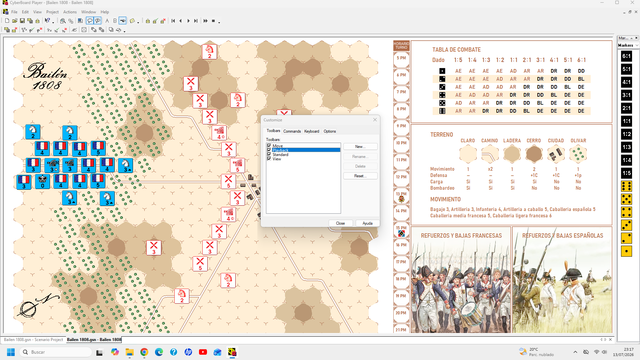Screen dimensions: 640x360
Task: Click the 9 PM turn track marker
Action: [401, 126]
